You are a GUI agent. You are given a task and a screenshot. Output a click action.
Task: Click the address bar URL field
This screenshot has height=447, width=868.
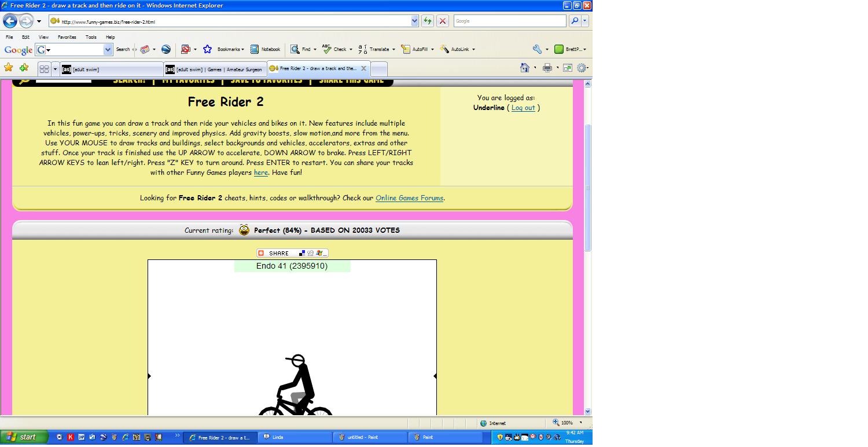click(x=233, y=21)
